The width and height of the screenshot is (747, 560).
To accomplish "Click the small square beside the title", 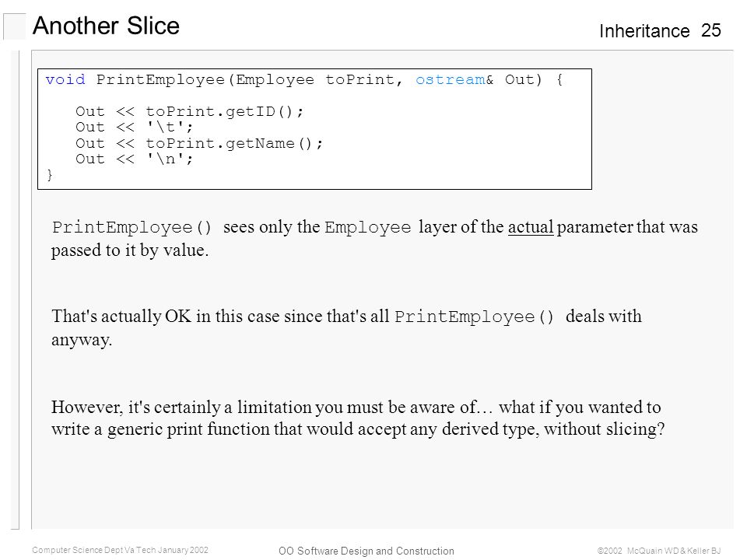I will [x=14, y=27].
